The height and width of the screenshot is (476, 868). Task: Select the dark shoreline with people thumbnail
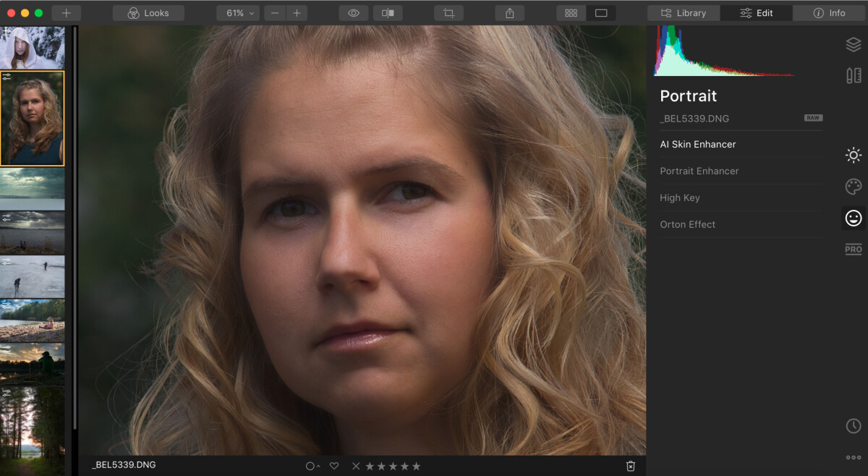(33, 232)
